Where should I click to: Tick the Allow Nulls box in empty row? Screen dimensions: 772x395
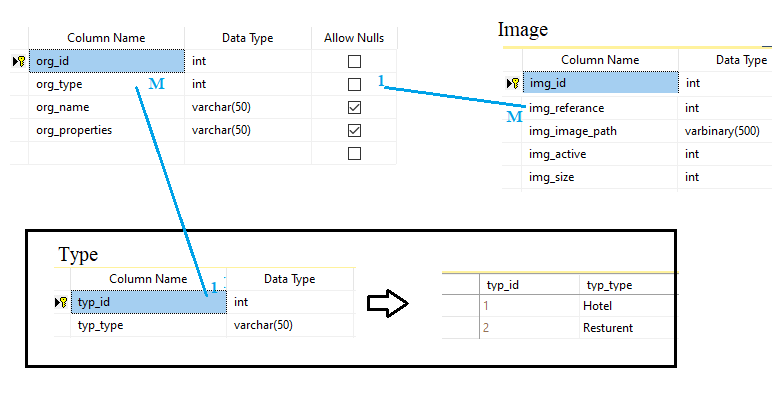(x=354, y=154)
